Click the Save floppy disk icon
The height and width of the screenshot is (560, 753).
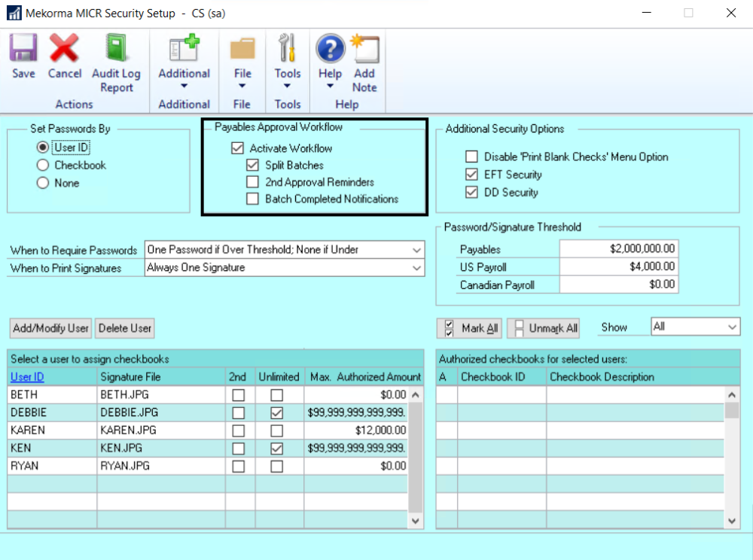[x=23, y=48]
